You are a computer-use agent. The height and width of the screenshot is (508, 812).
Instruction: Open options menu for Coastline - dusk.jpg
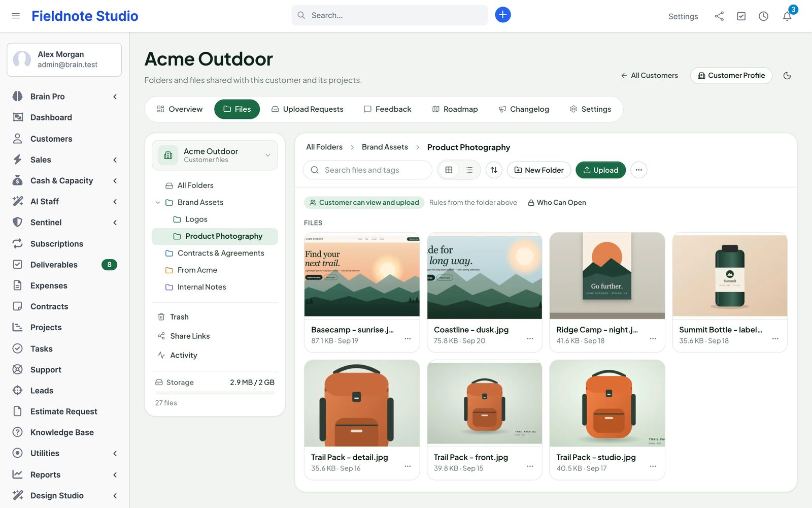pyautogui.click(x=530, y=338)
